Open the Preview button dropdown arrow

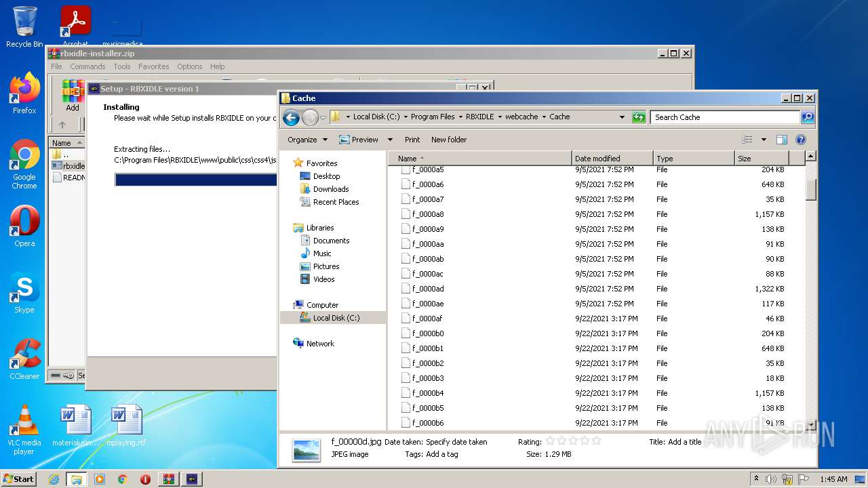point(390,140)
